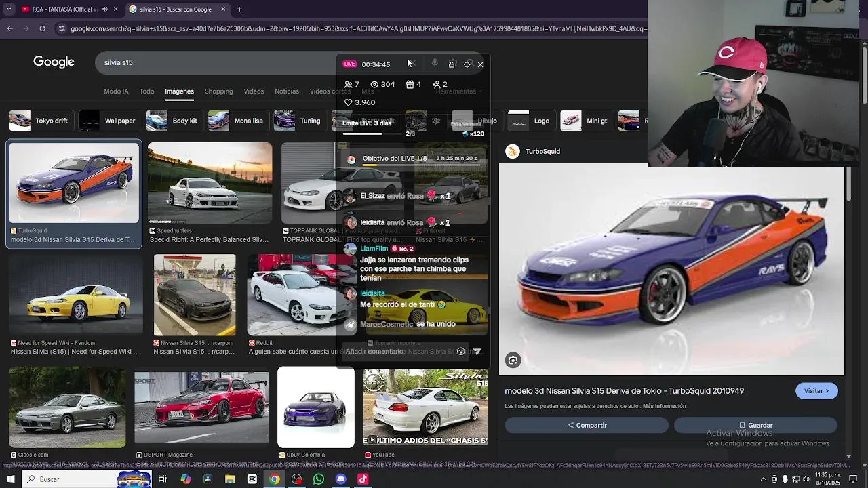Toggle the microphone icon in LIVE overlay

435,64
